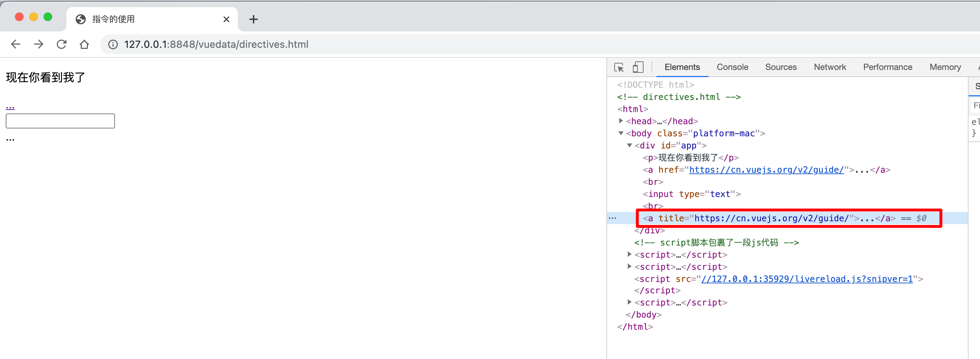Open the Memory tab
The width and height of the screenshot is (980, 359).
[x=945, y=67]
